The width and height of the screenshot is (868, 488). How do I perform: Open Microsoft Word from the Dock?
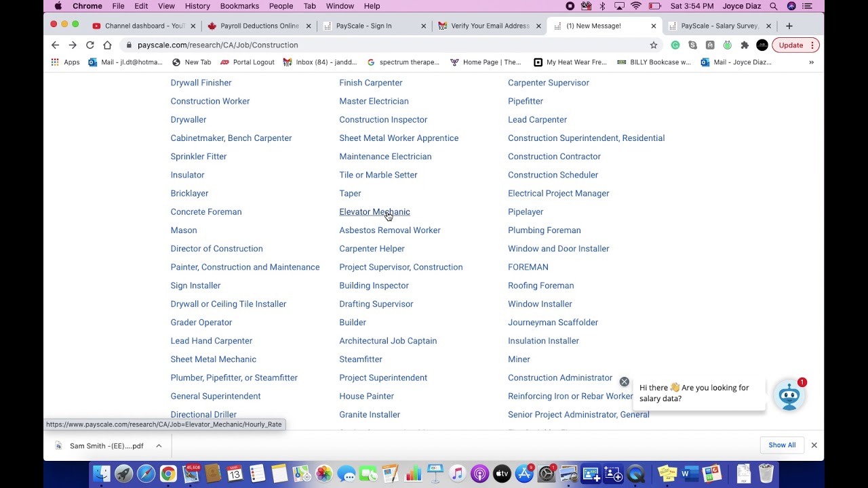[x=690, y=473]
